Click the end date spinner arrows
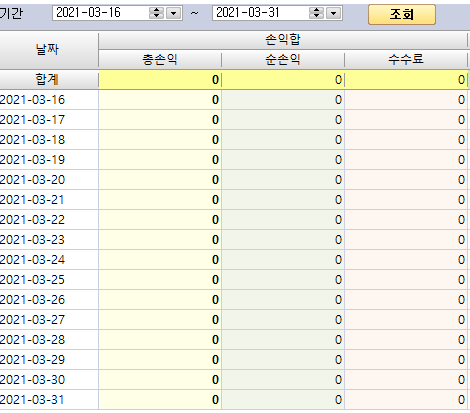Image resolution: width=470 pixels, height=413 pixels. click(x=316, y=13)
